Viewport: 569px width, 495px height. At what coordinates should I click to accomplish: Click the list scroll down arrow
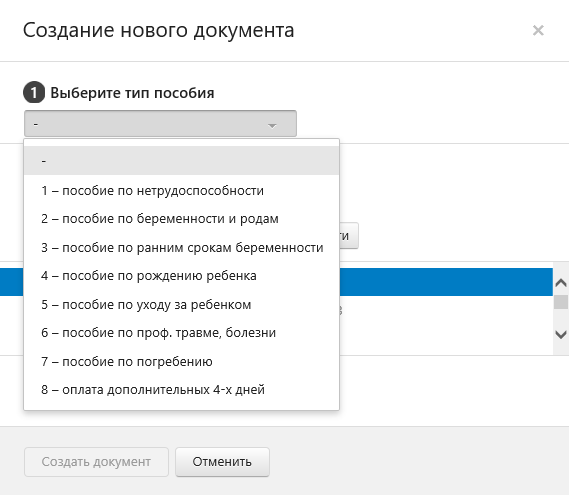point(561,334)
